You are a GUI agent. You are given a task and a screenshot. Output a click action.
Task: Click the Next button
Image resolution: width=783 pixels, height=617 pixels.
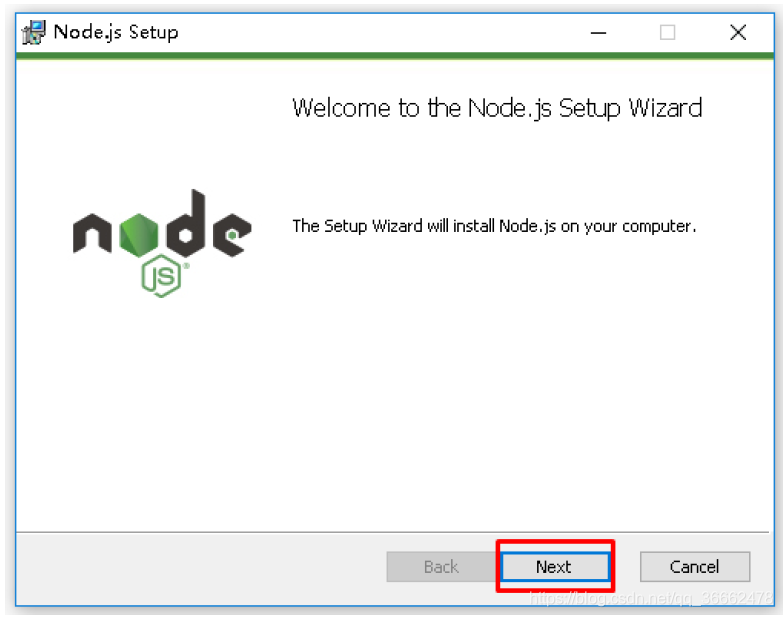pyautogui.click(x=555, y=567)
